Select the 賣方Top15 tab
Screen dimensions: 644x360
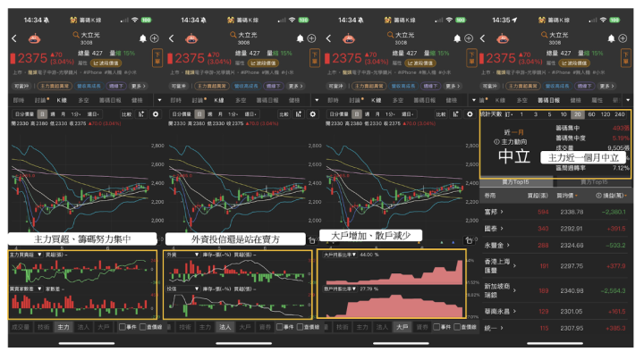(x=594, y=182)
